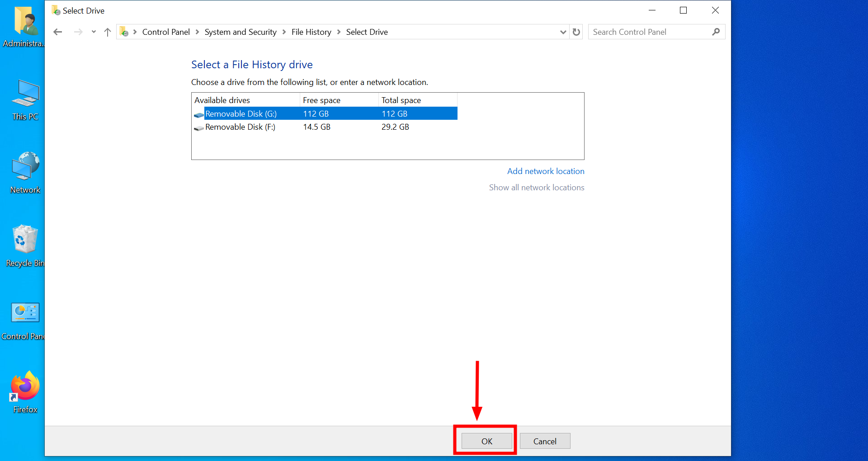
Task: Click the Select Drive window title icon
Action: 56,10
